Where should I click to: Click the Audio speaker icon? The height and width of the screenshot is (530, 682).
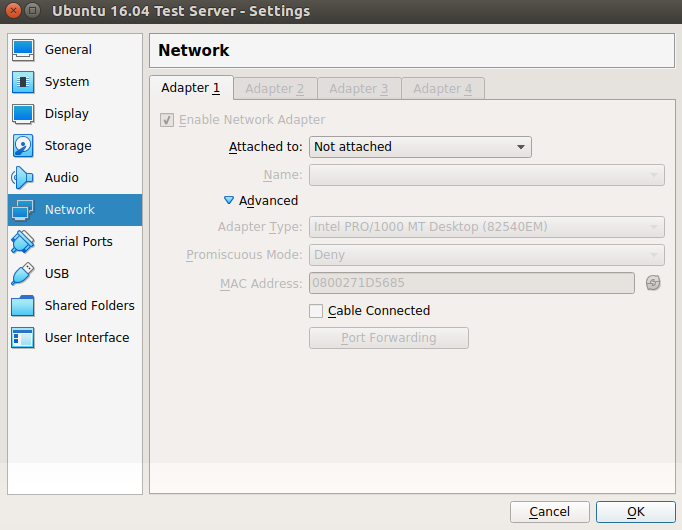pos(23,178)
